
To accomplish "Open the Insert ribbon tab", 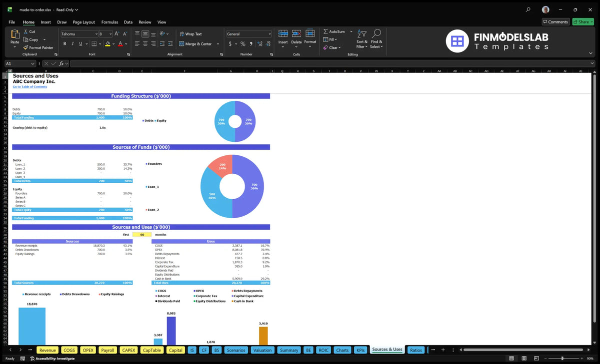I will (x=45, y=22).
